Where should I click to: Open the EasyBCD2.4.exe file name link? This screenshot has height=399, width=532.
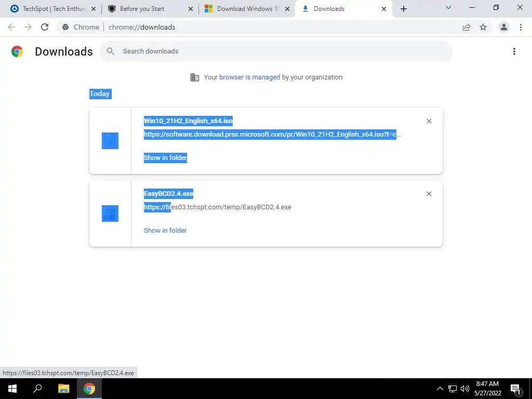pyautogui.click(x=168, y=194)
